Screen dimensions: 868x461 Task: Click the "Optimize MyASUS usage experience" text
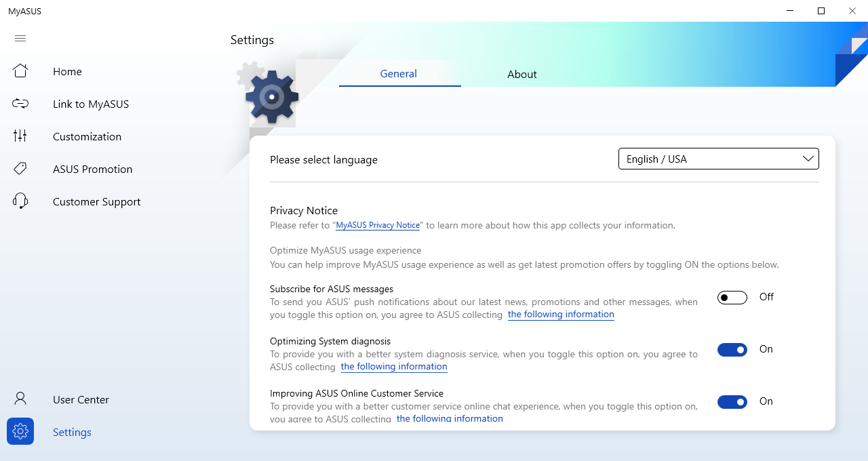point(346,250)
